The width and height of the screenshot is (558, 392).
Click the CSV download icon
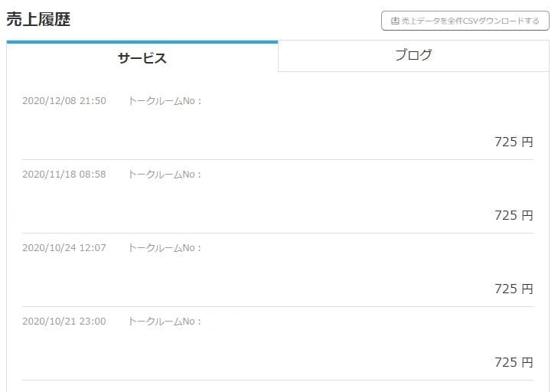395,21
